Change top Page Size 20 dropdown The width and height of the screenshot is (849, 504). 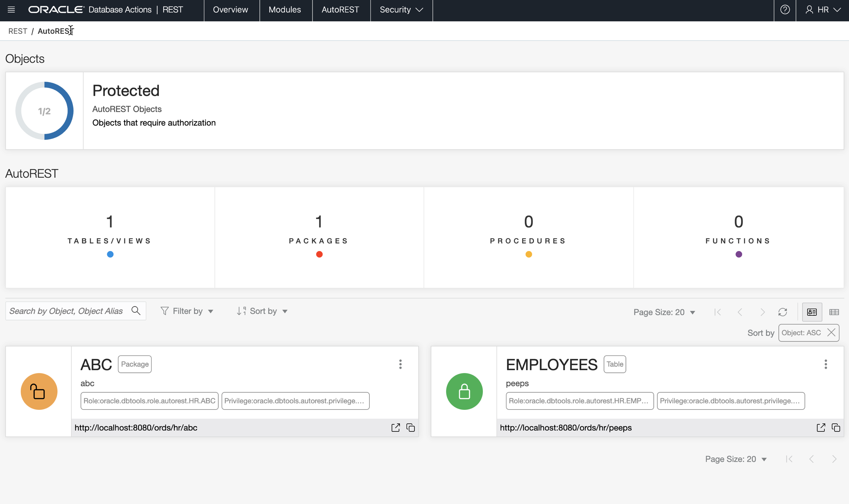[x=664, y=312]
